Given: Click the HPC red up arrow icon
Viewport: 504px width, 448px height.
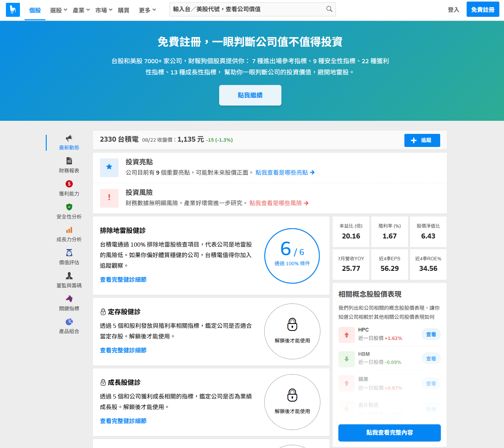Looking at the screenshot, I should click(346, 335).
